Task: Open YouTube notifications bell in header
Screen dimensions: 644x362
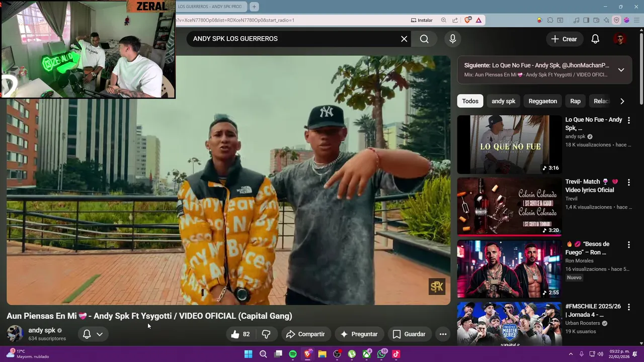Action: pyautogui.click(x=595, y=39)
